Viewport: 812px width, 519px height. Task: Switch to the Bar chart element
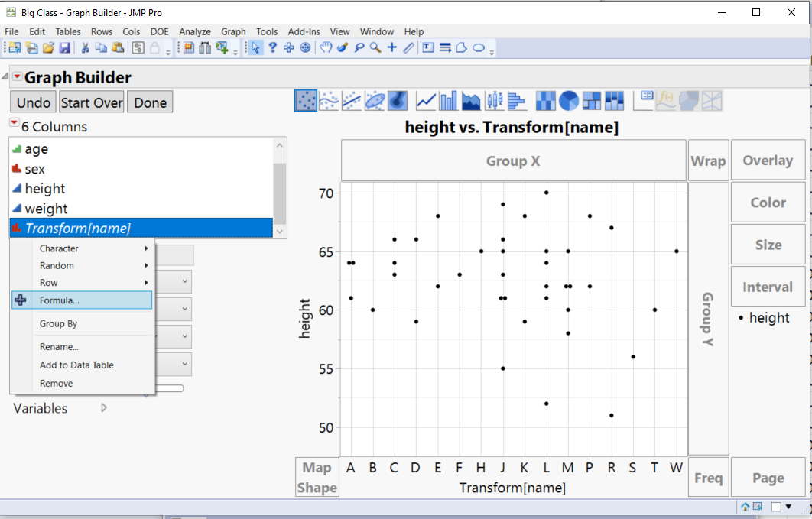(x=447, y=100)
